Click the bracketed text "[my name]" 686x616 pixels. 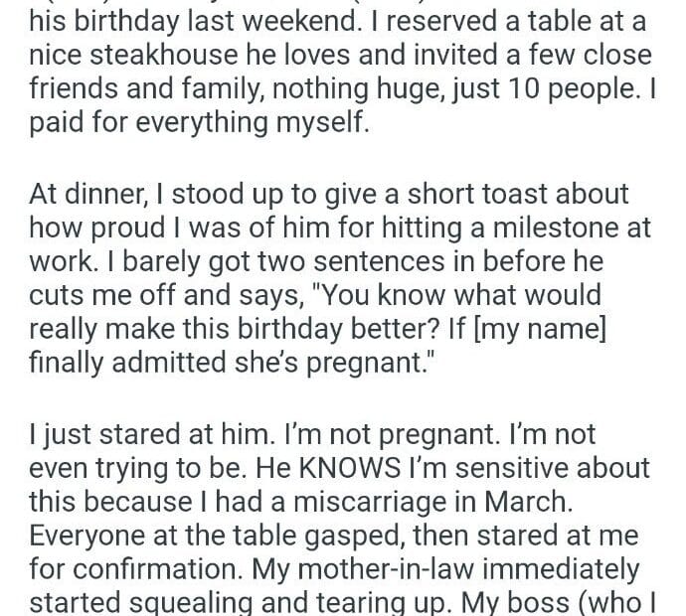(537, 330)
